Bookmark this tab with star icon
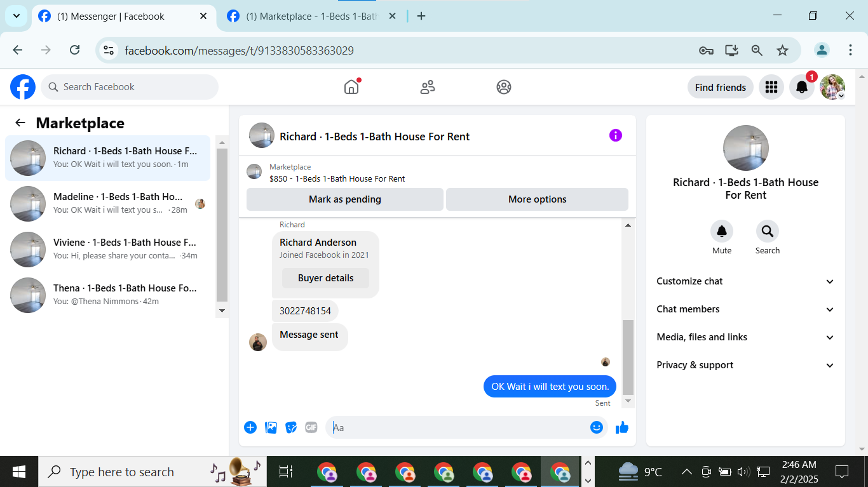868x487 pixels. tap(782, 50)
